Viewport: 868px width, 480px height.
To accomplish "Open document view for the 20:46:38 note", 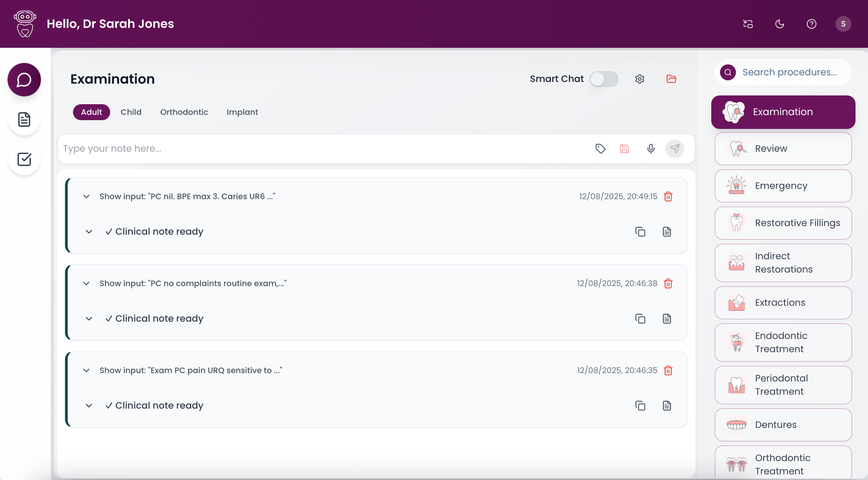I will point(667,319).
